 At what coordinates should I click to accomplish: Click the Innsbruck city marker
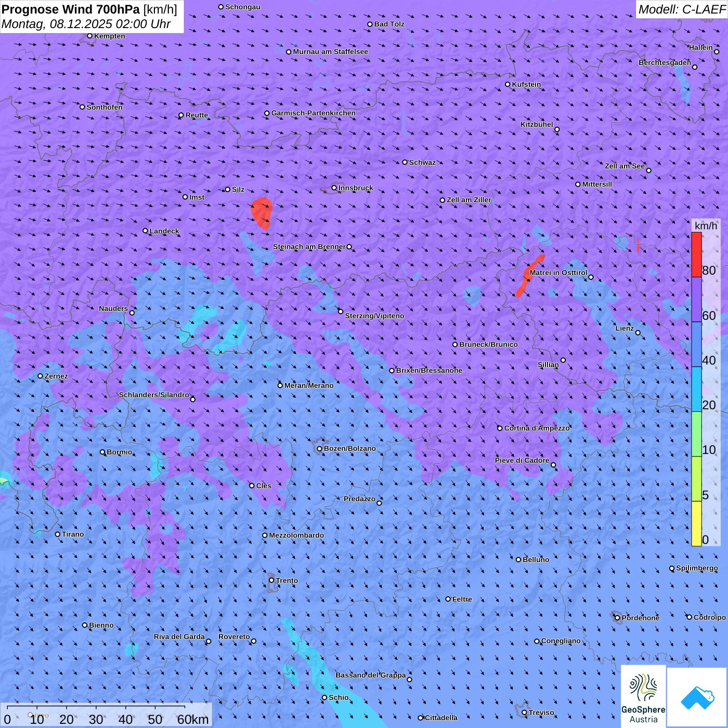tap(334, 188)
